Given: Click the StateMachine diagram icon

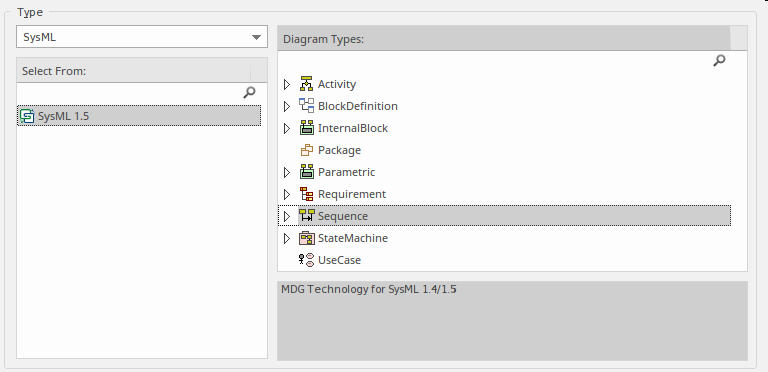Looking at the screenshot, I should pos(307,238).
